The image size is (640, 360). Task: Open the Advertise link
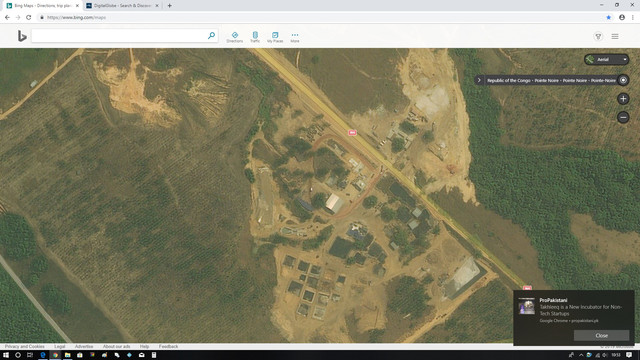coord(84,347)
